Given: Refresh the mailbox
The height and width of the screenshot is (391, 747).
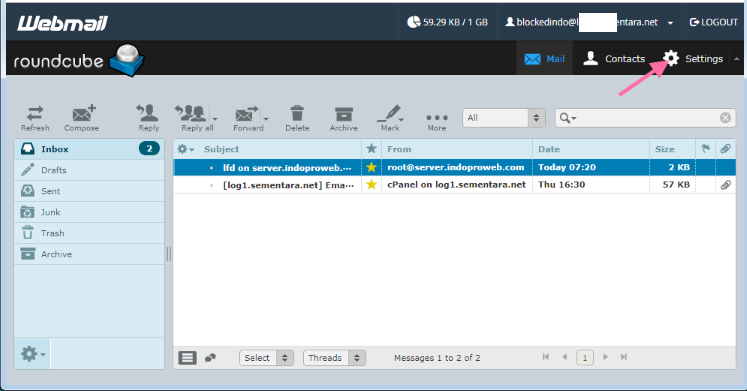Looking at the screenshot, I should pyautogui.click(x=35, y=118).
